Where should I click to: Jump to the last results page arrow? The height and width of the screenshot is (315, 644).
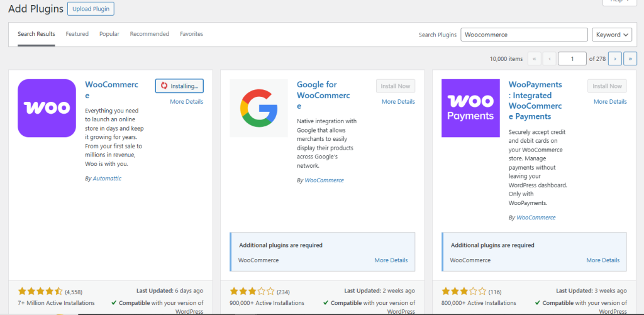pyautogui.click(x=630, y=58)
